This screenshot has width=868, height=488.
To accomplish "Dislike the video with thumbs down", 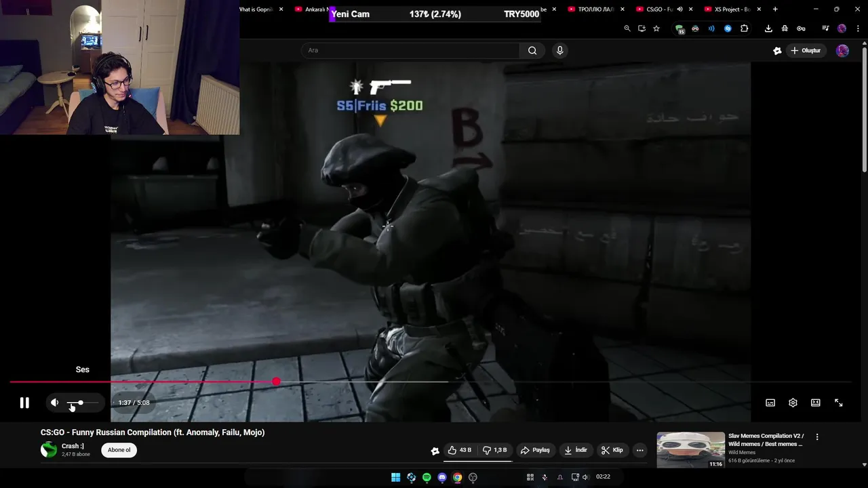I will coord(495,450).
